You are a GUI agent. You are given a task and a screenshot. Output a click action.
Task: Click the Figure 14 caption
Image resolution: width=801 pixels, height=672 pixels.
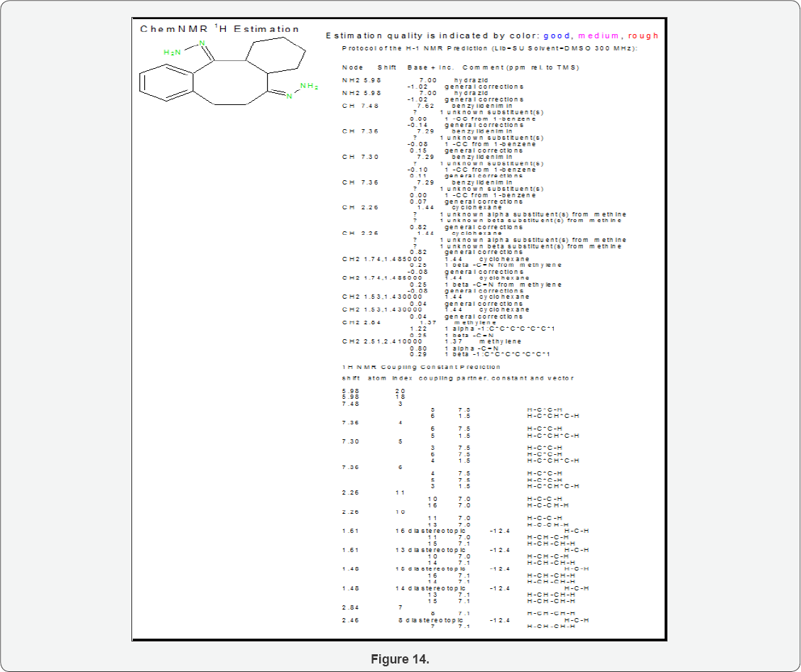[400, 659]
